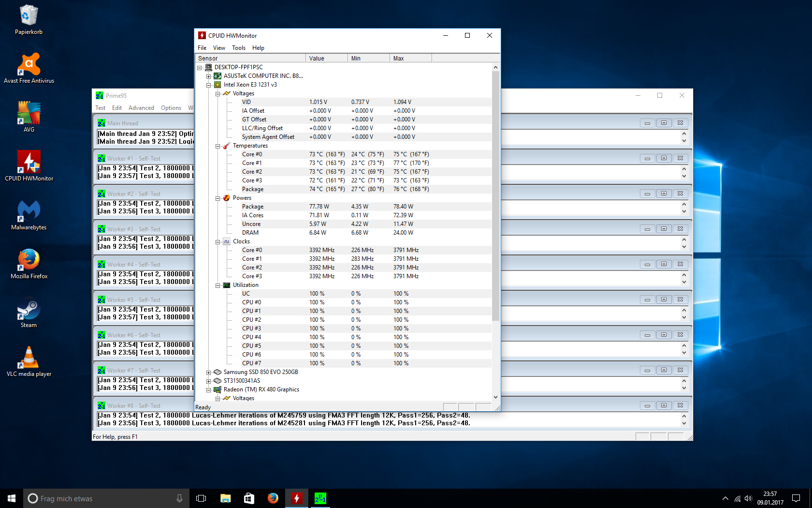Collapse the Powers group
812x508 pixels.
pos(218,198)
